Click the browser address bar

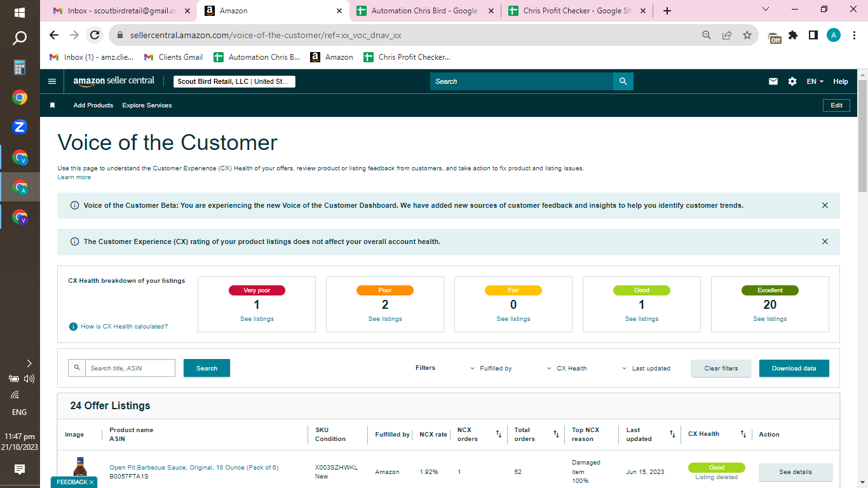click(407, 35)
